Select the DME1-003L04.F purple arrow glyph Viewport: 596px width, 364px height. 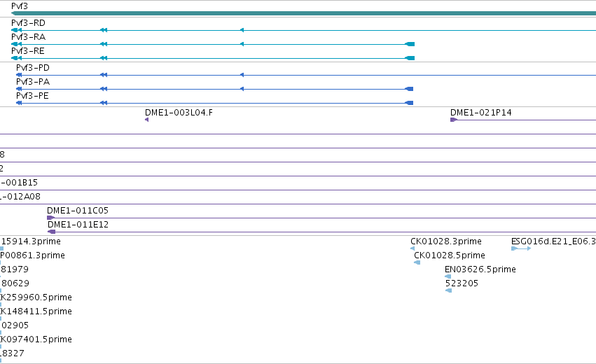pyautogui.click(x=146, y=120)
